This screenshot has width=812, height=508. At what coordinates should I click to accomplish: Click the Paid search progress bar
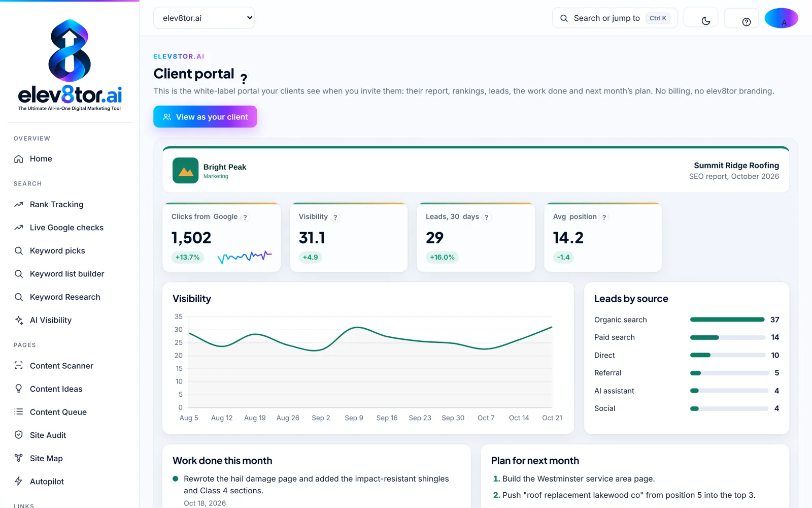click(728, 337)
